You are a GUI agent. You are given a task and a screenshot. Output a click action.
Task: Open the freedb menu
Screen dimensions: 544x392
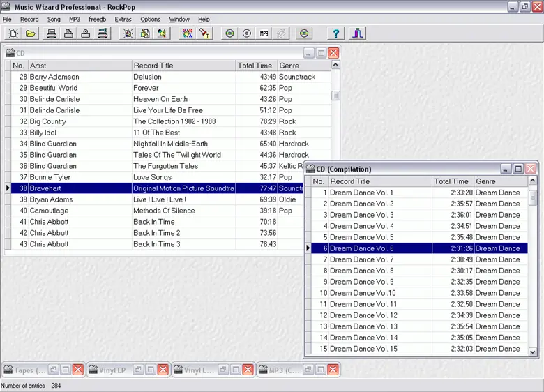point(96,19)
